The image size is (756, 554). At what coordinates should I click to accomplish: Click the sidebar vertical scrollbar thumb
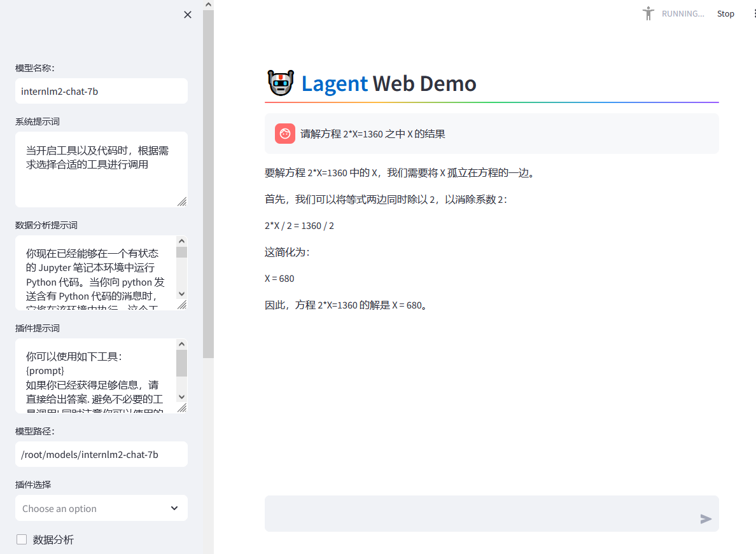click(208, 184)
